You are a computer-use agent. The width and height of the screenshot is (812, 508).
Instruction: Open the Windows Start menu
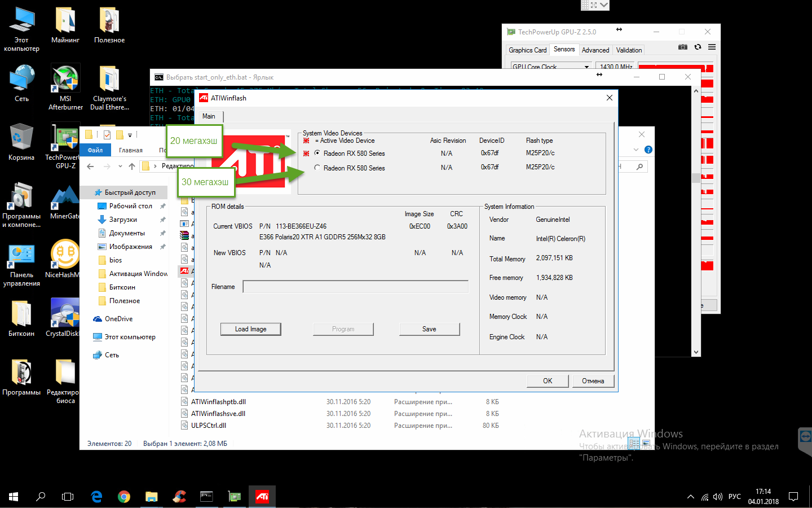click(x=14, y=497)
